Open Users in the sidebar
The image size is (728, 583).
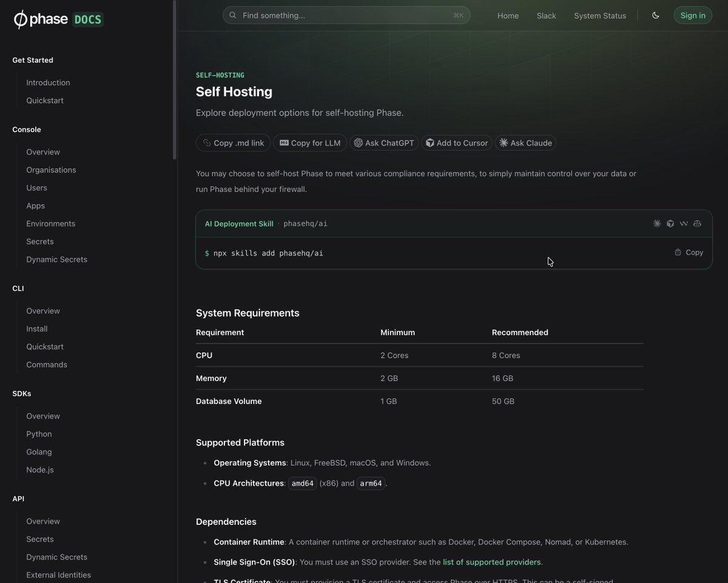[x=36, y=187]
